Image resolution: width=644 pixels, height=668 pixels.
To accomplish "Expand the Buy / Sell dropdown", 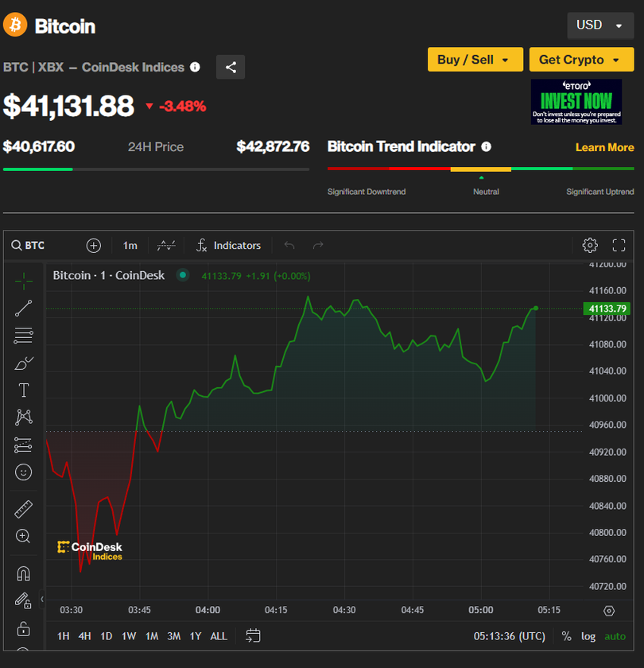I will coord(475,60).
